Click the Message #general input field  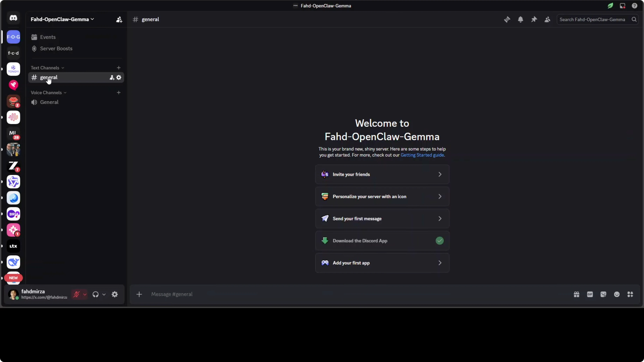tap(350, 294)
